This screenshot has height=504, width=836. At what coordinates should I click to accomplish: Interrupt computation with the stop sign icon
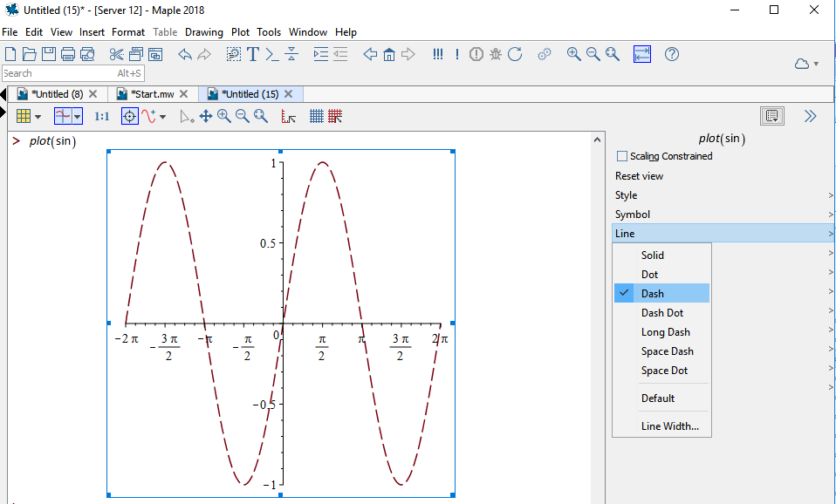[476, 54]
